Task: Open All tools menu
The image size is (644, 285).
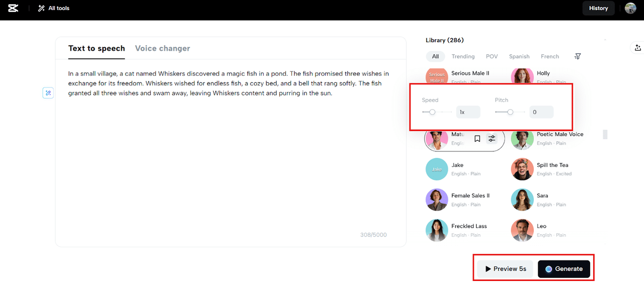Action: (x=54, y=8)
